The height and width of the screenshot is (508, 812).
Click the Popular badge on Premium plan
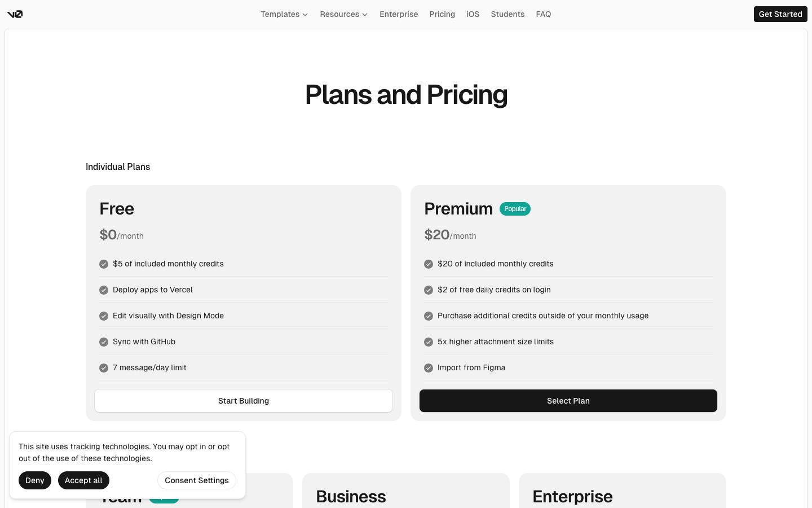point(515,209)
